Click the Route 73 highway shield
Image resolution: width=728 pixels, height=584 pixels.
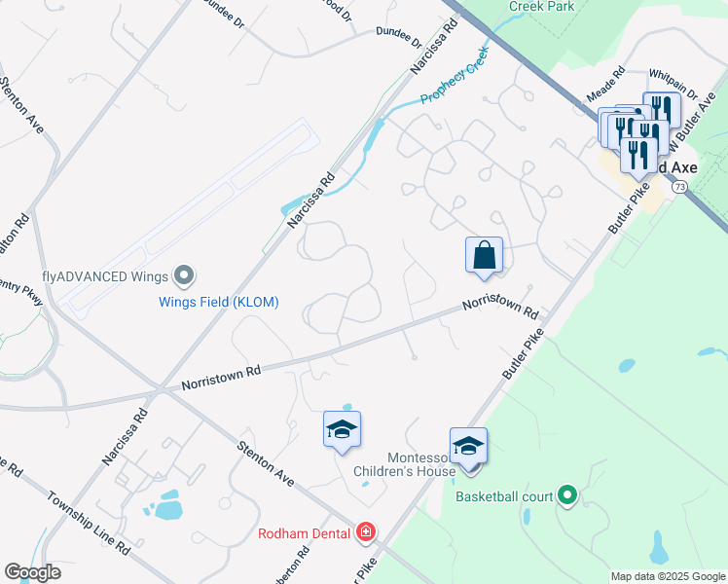tap(679, 187)
